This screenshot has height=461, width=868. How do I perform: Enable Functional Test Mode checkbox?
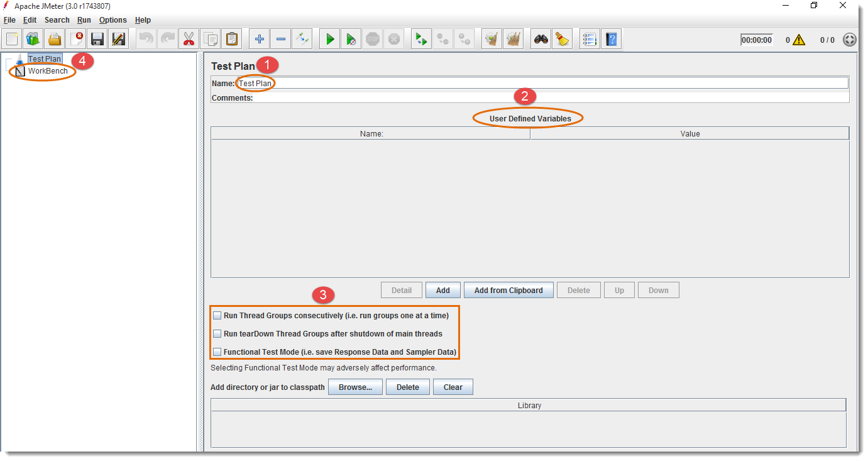pyautogui.click(x=217, y=352)
